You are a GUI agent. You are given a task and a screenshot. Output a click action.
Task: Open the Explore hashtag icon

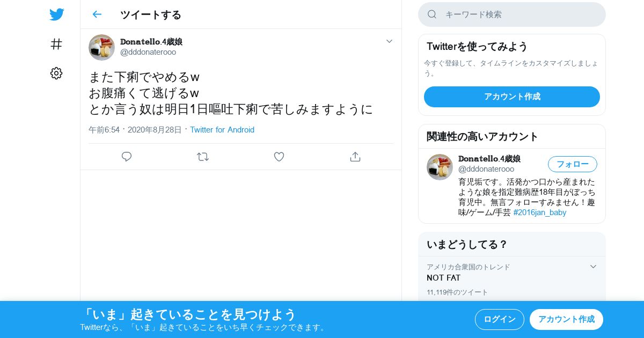coord(56,44)
